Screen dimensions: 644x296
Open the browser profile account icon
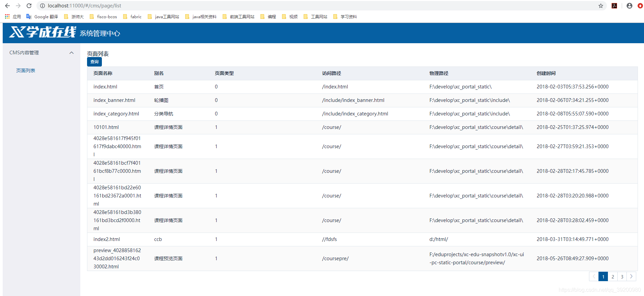coord(629,6)
